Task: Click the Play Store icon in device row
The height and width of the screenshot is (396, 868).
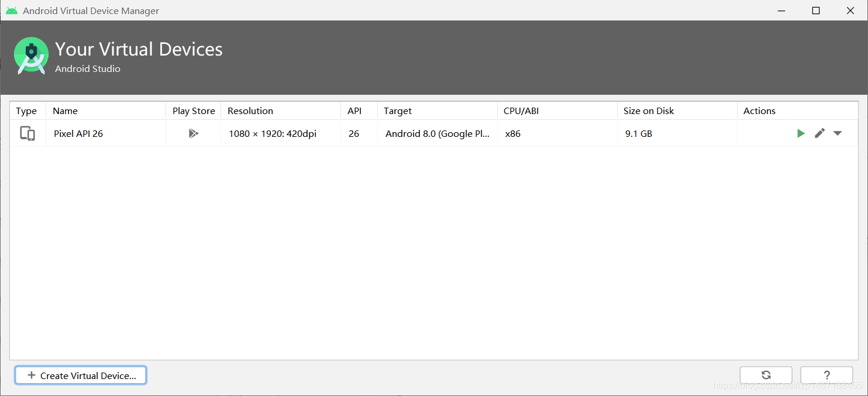Action: [x=194, y=133]
